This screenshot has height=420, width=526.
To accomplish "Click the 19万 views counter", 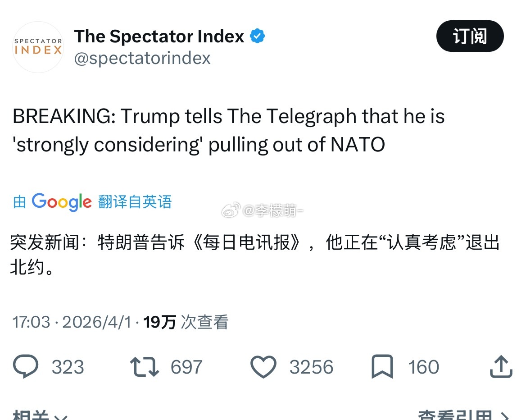I will 158,322.
